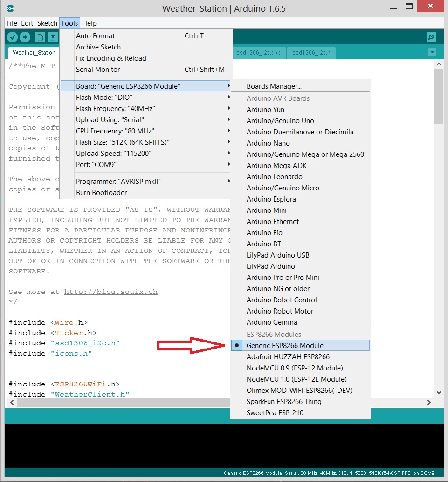Viewport: 448px width, 482px height.
Task: Switch to the Weather_Station tab
Action: 34,53
